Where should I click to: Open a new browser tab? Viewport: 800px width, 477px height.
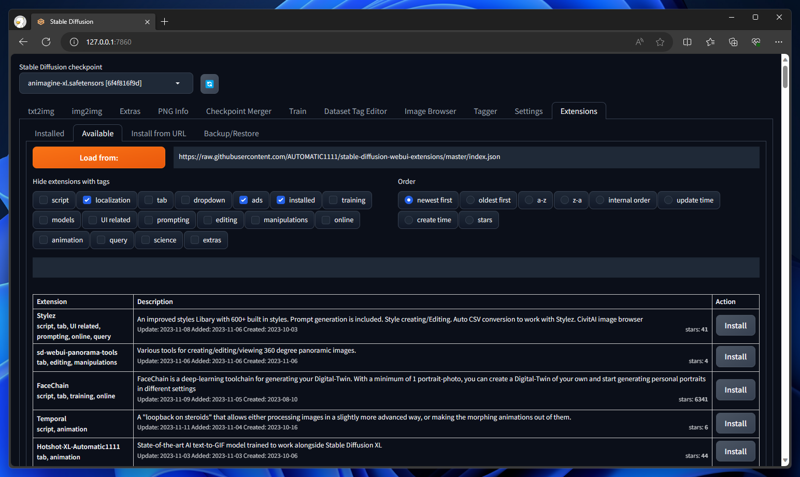point(164,21)
